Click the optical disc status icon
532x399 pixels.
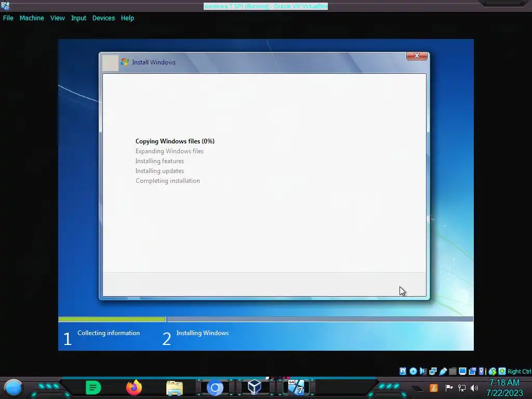click(x=413, y=371)
